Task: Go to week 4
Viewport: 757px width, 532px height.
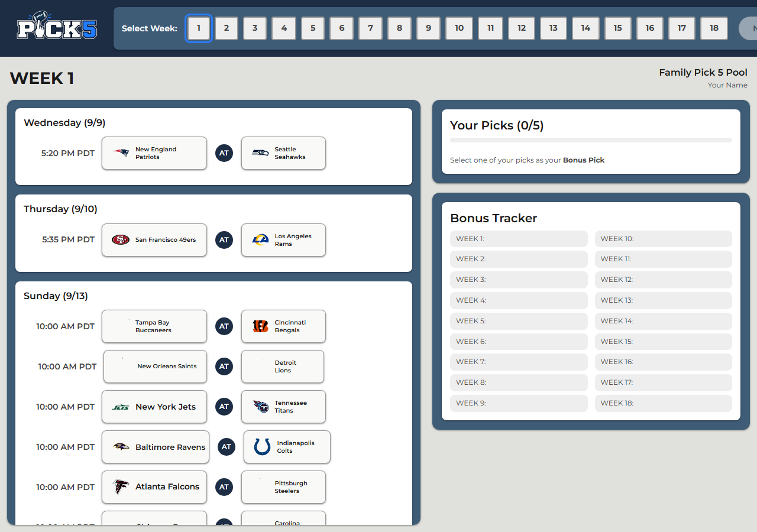Action: pos(284,28)
